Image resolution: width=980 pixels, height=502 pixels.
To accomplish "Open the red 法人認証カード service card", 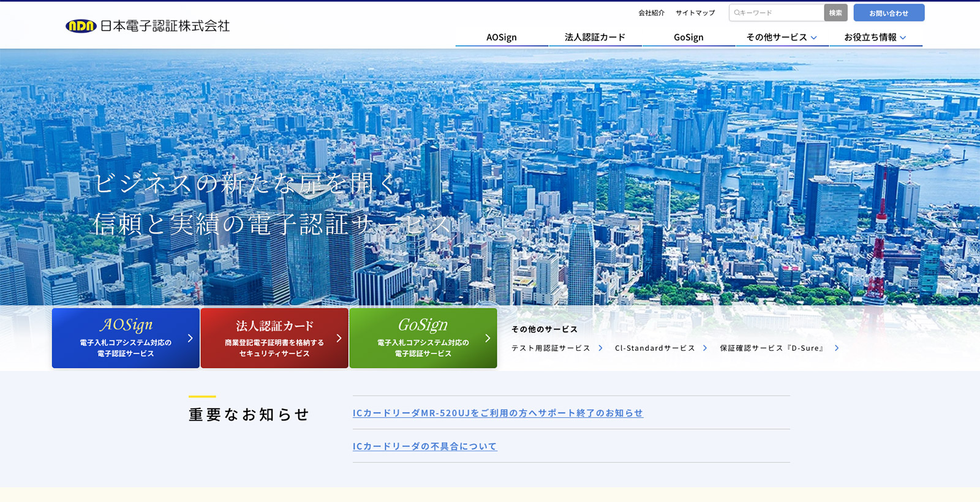I will (274, 338).
